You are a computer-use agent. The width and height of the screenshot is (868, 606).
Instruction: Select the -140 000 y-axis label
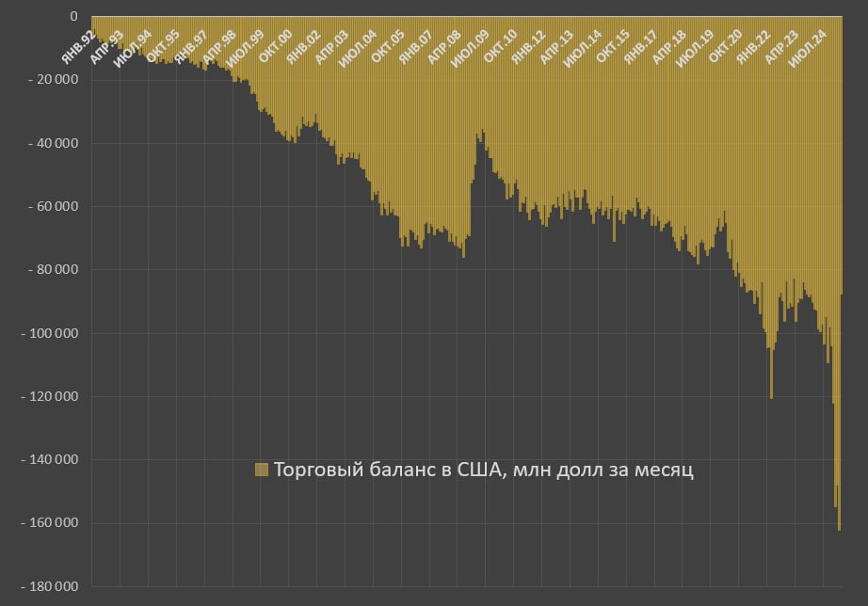(50, 460)
